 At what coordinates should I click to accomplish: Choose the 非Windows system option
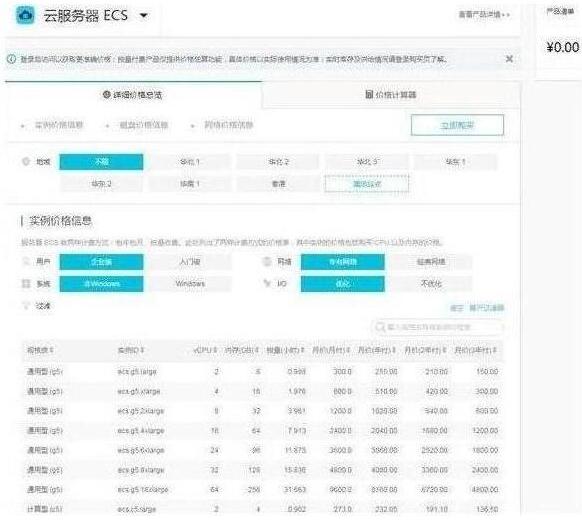[x=101, y=284]
